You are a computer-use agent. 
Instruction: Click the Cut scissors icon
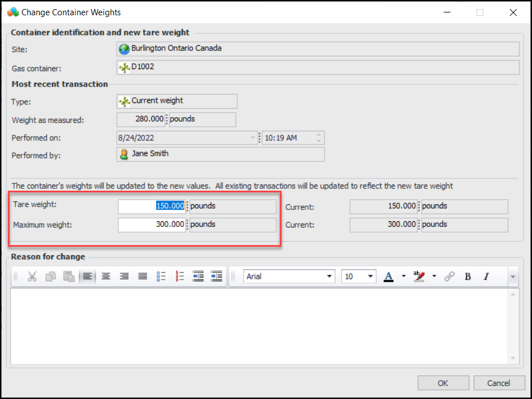point(32,276)
